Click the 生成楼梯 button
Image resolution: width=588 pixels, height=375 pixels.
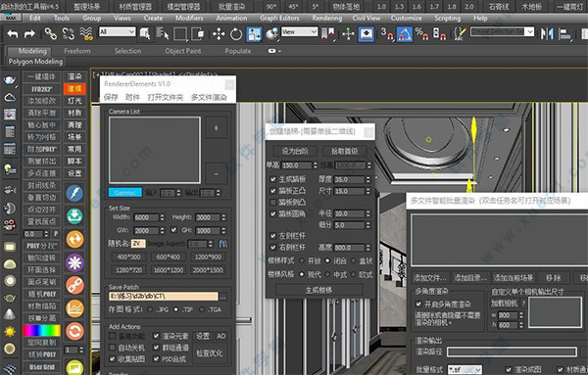tap(318, 290)
